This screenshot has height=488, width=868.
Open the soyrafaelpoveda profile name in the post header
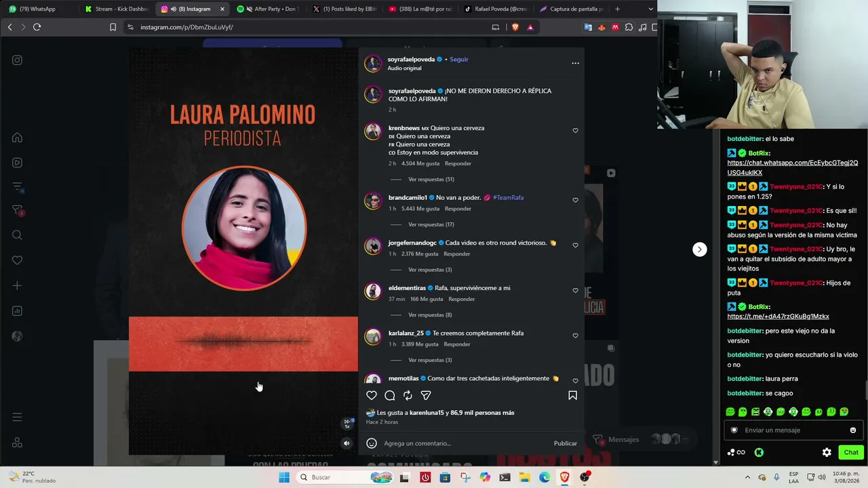click(x=411, y=59)
